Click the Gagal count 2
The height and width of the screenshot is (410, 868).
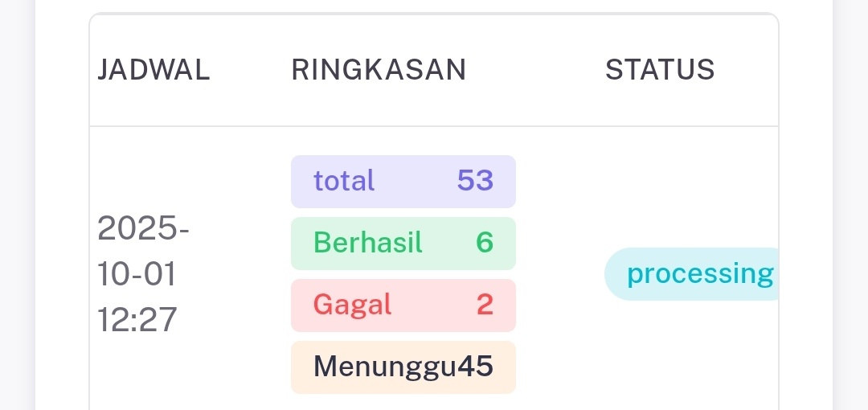485,305
